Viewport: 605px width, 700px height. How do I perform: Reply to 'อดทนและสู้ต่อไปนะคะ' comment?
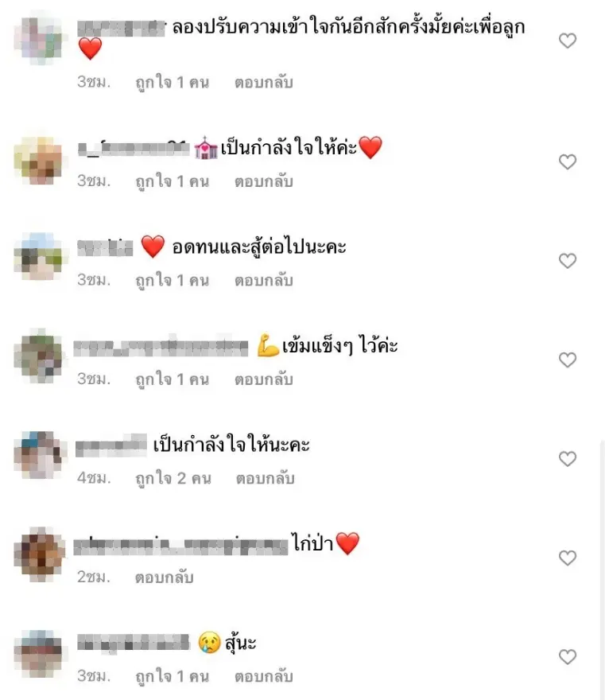coord(264,281)
